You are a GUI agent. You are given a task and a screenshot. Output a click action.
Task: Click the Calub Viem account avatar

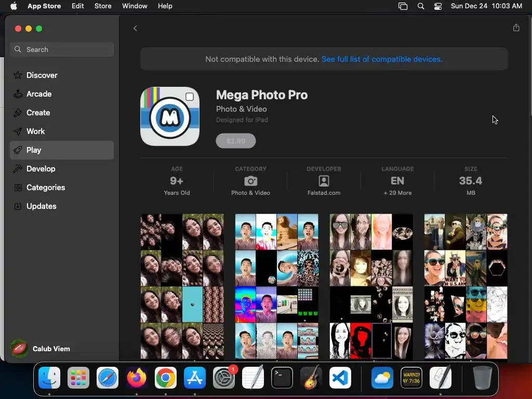tap(19, 349)
